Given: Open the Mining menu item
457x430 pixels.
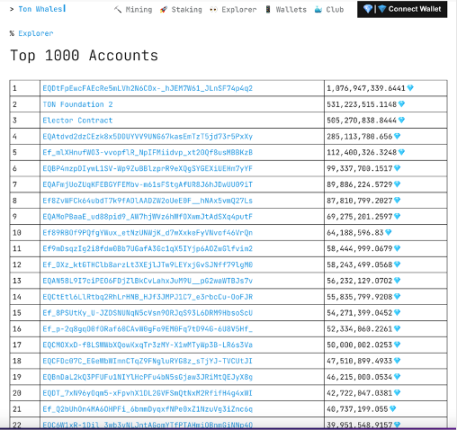Looking at the screenshot, I should point(139,10).
